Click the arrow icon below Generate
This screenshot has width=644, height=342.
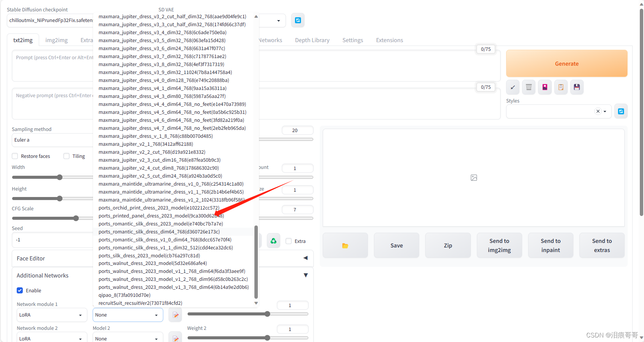click(x=513, y=87)
